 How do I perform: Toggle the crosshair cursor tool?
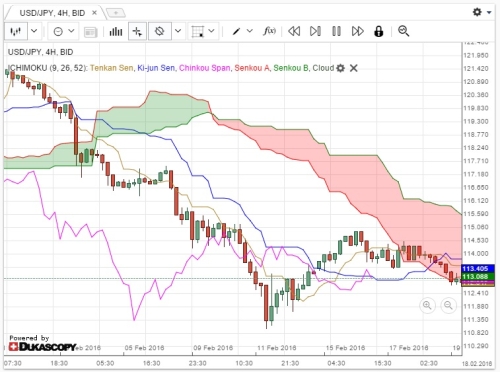pos(137,31)
